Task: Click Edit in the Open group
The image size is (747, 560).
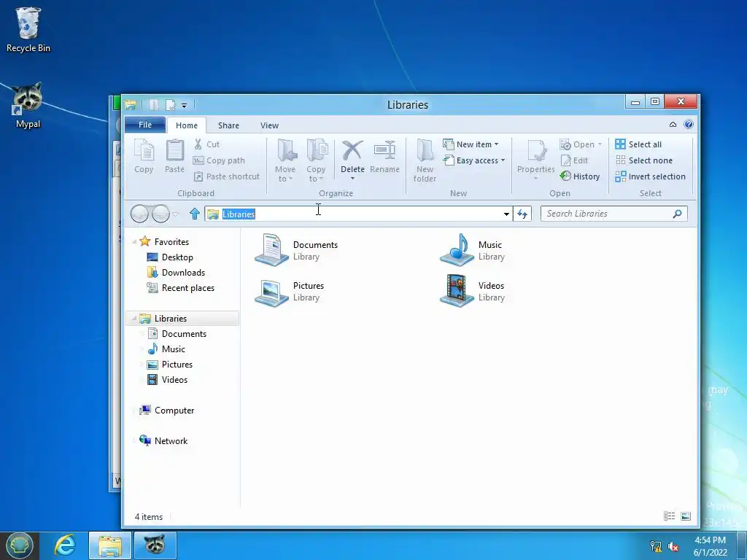Action: click(575, 160)
